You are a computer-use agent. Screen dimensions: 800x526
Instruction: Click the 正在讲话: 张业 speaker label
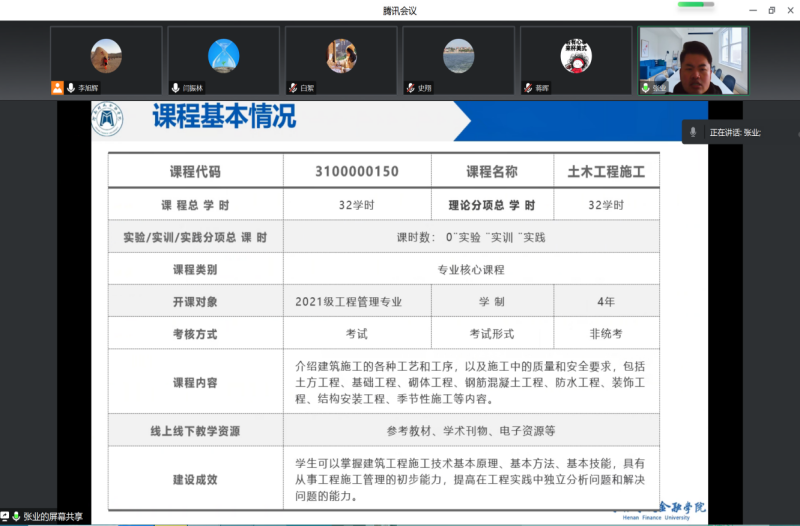735,133
